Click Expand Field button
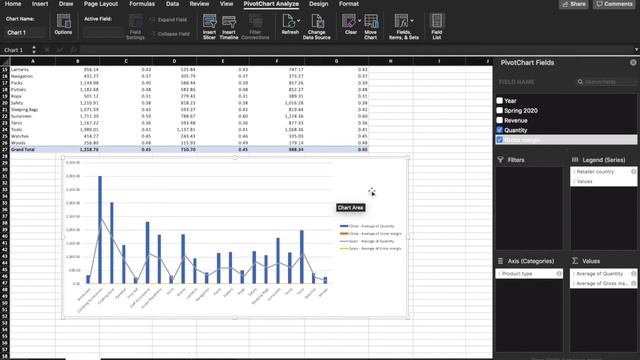The height and width of the screenshot is (360, 640). click(169, 20)
